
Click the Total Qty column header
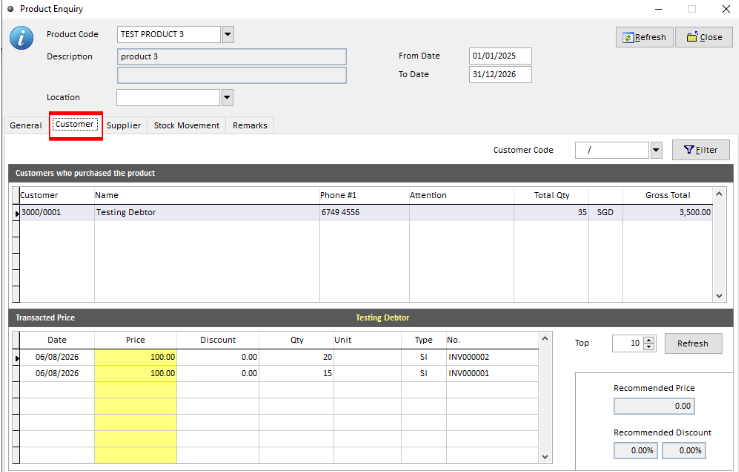(x=551, y=195)
